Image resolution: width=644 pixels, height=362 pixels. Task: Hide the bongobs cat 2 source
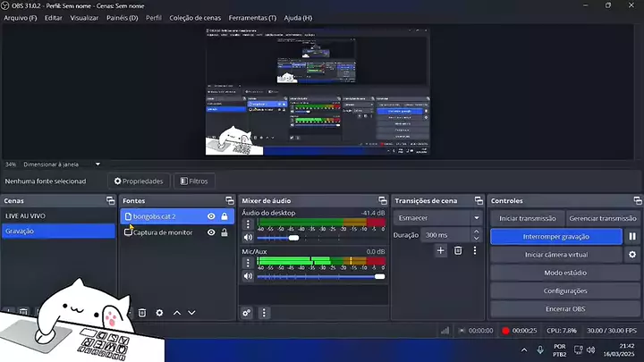point(211,216)
